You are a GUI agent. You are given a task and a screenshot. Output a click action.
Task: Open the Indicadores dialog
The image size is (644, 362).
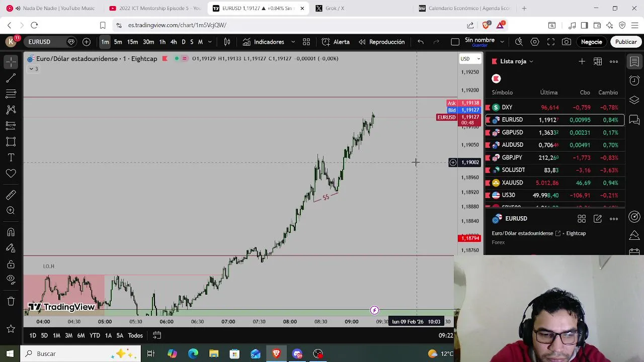[264, 42]
